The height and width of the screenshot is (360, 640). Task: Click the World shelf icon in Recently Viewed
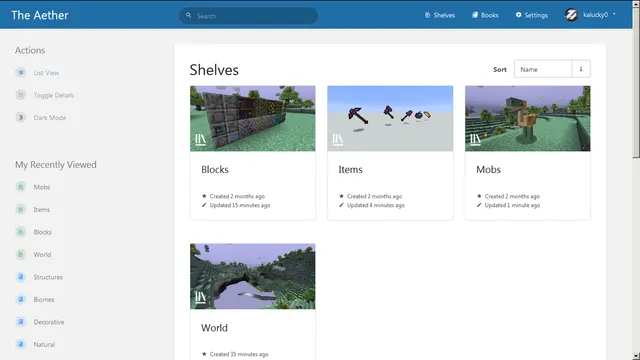(x=20, y=254)
